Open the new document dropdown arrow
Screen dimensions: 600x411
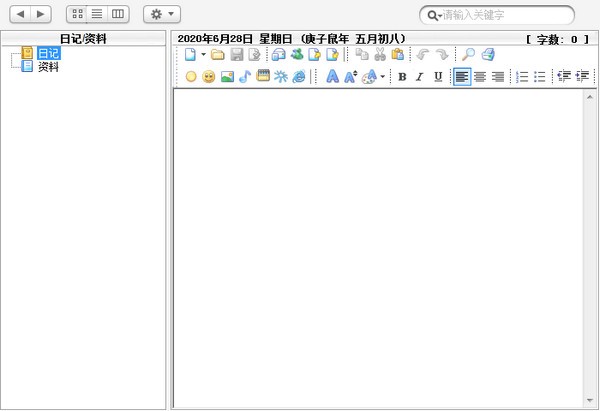click(204, 55)
